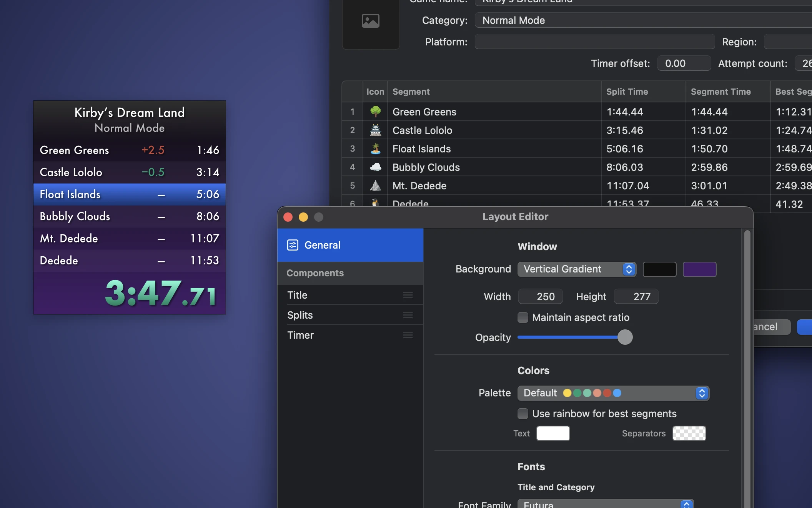The height and width of the screenshot is (508, 812).
Task: Click the Attempt count field
Action: (804, 63)
